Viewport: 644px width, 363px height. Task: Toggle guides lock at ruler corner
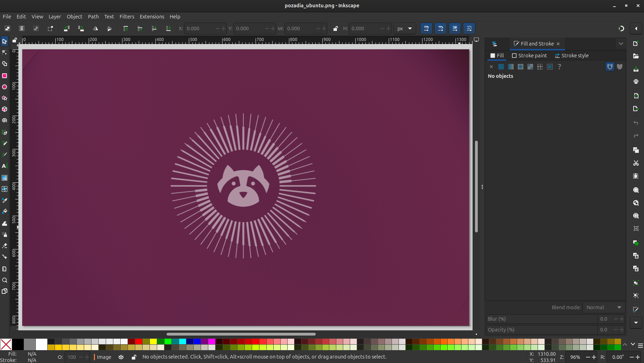click(x=15, y=40)
